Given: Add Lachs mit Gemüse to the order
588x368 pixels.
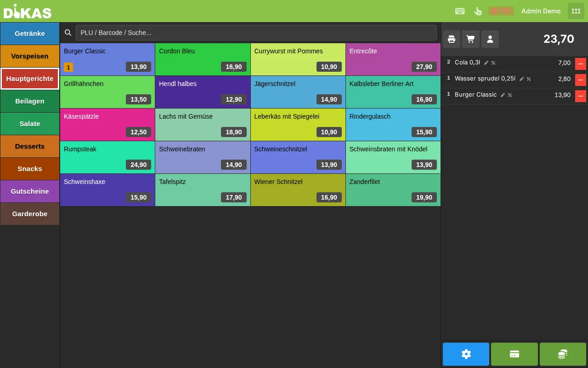Looking at the screenshot, I should pyautogui.click(x=203, y=125).
